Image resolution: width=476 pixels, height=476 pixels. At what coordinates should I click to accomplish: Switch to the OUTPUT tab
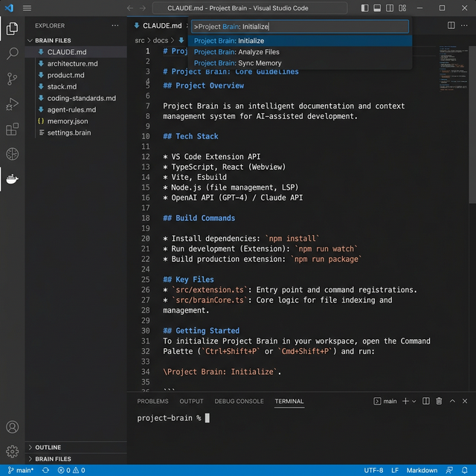pyautogui.click(x=192, y=402)
